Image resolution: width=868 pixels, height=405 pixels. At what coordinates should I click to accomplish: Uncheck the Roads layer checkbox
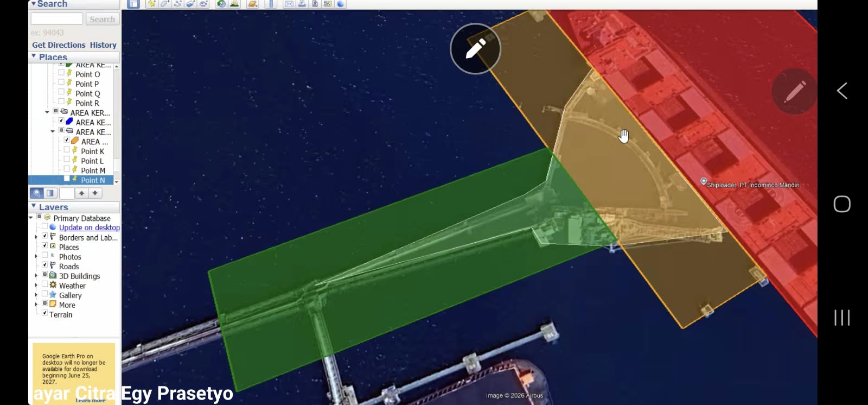[45, 265]
